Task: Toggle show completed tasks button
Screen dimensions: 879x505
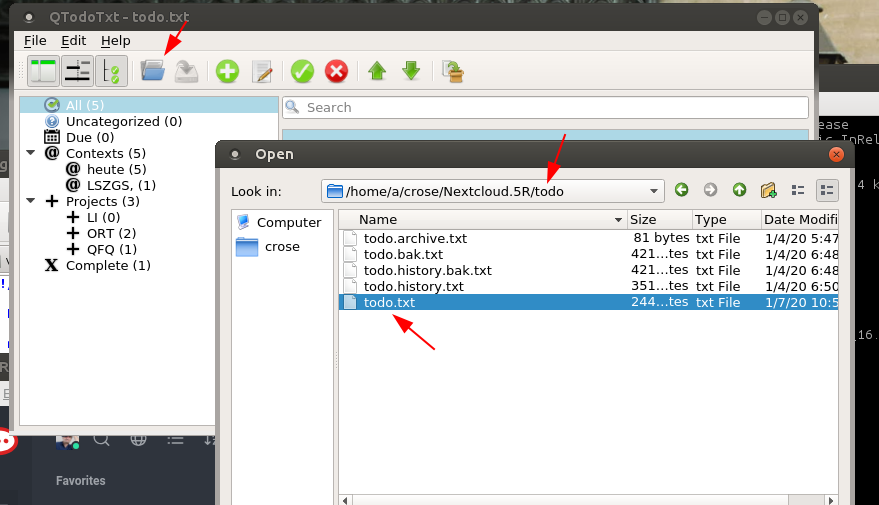Action: click(x=112, y=71)
